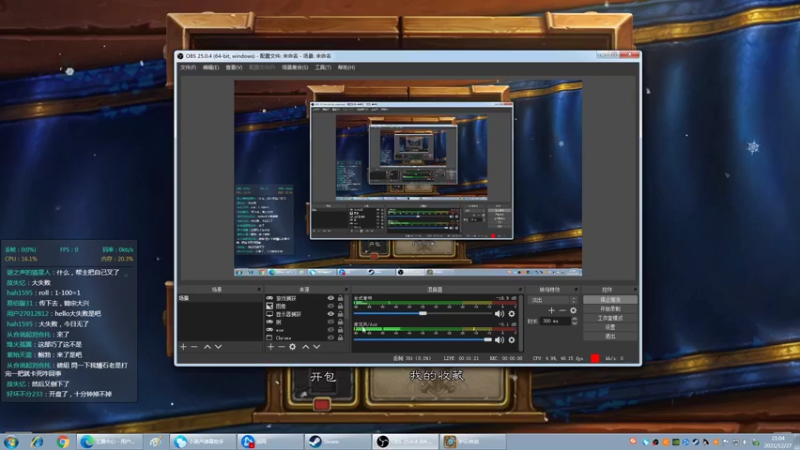
Task: Open the 工具 menu in OBS
Action: pos(322,67)
